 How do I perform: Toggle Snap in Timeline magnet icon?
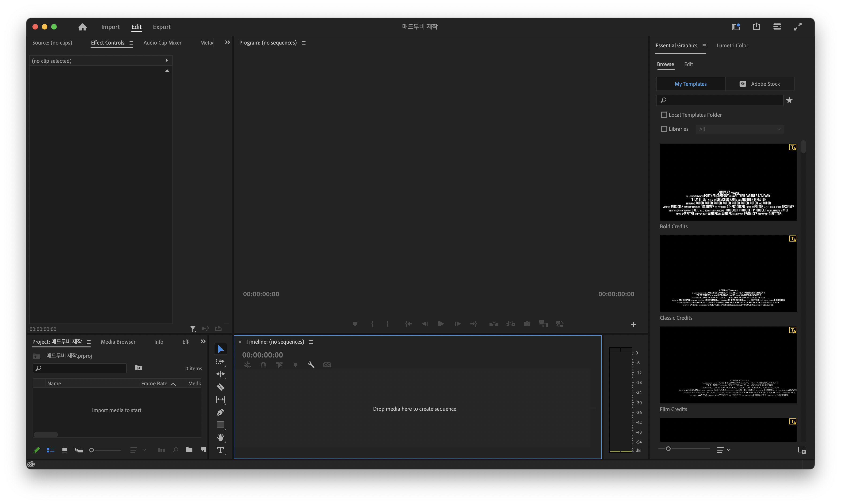tap(263, 365)
